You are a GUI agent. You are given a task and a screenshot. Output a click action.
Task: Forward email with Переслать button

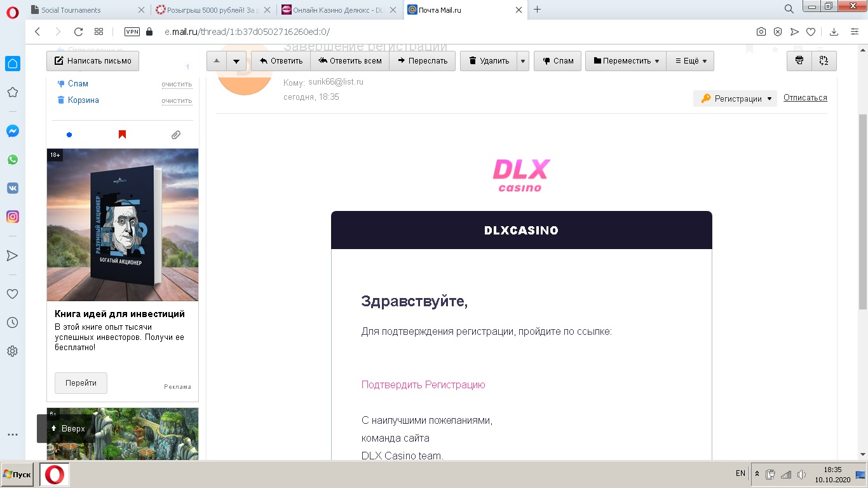[423, 61]
